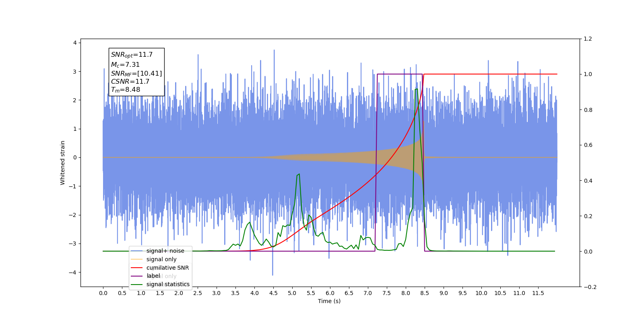Click the x-axis tick label 5.5
The image size is (644, 322).
point(311,293)
